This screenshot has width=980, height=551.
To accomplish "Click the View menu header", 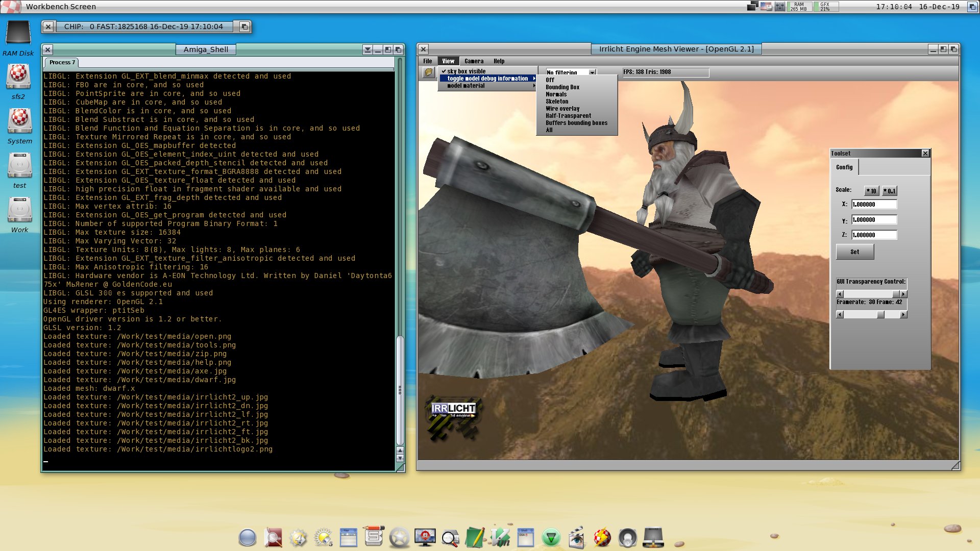I will (448, 61).
